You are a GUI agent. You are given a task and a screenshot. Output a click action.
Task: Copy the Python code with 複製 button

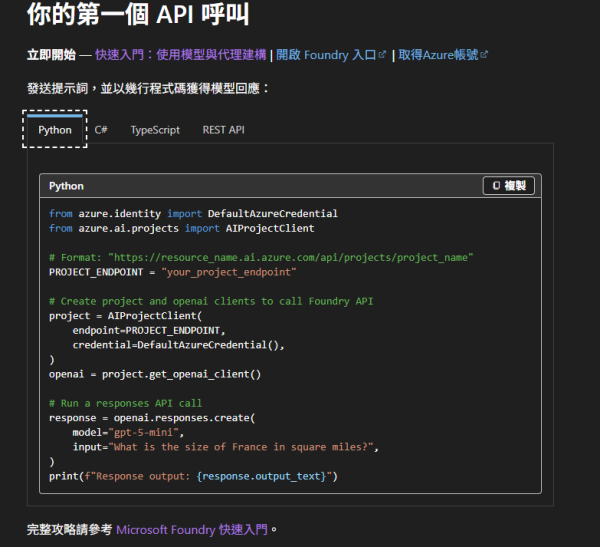tap(509, 186)
